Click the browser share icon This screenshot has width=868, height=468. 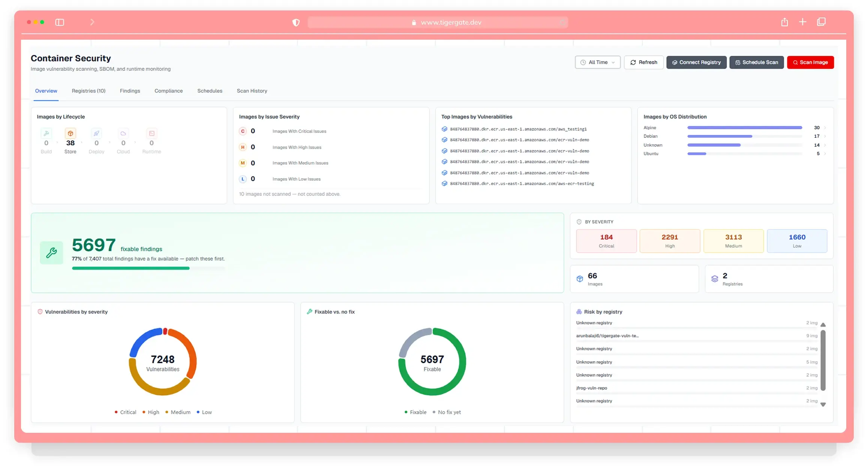(x=784, y=22)
